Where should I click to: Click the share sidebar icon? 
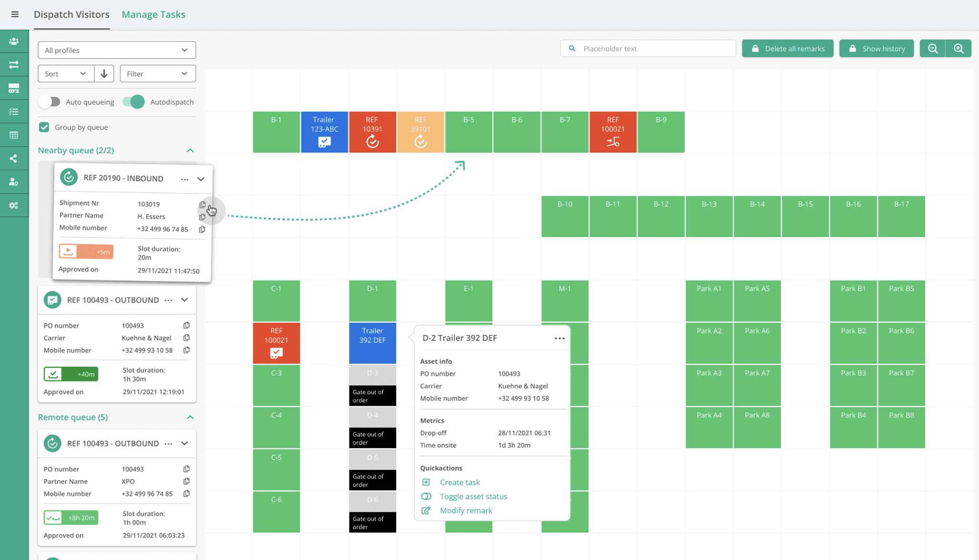tap(14, 159)
